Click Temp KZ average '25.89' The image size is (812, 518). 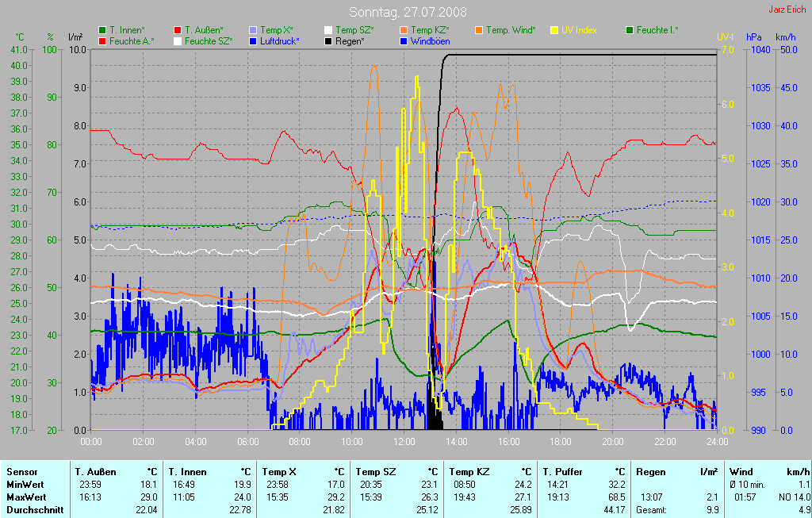pyautogui.click(x=521, y=510)
